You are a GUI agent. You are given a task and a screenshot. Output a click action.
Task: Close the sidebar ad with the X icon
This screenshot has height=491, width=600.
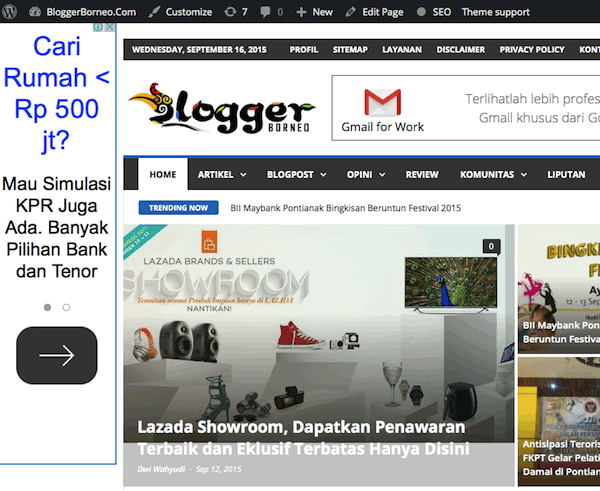point(109,27)
